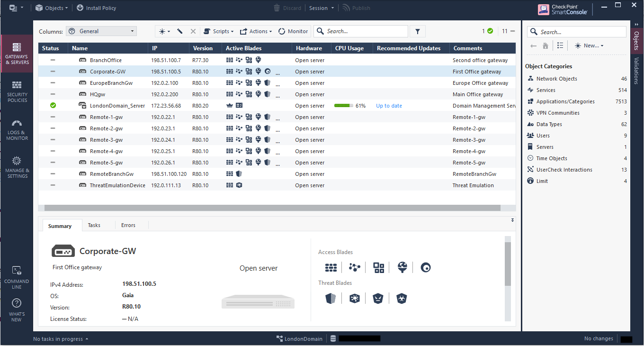Launch the Command Line tool

click(x=17, y=278)
